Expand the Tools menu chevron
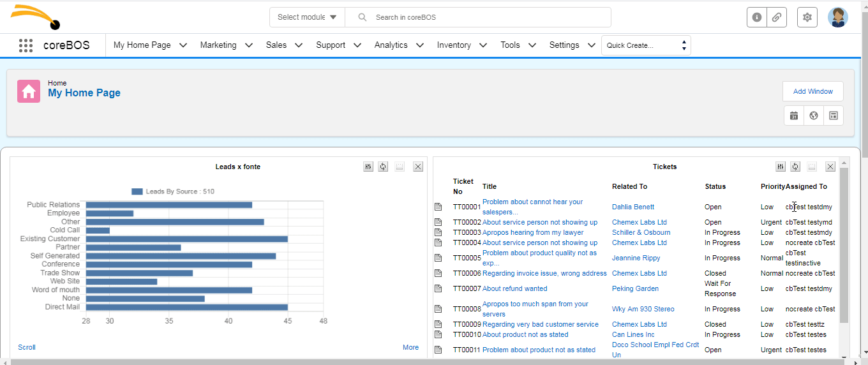 click(532, 45)
